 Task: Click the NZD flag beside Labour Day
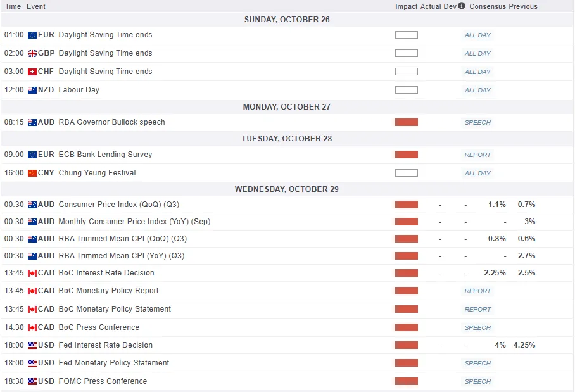click(32, 90)
